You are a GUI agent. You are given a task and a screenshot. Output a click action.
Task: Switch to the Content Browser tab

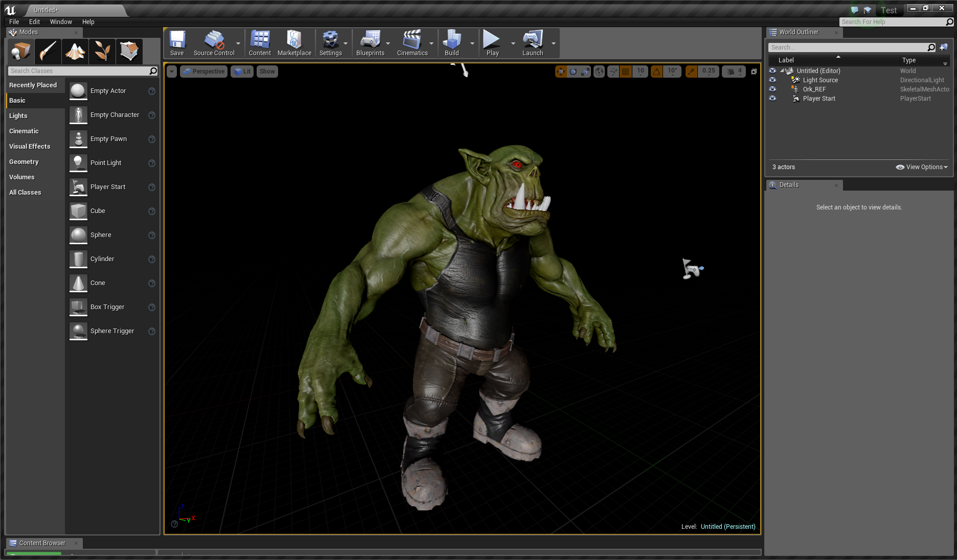(x=42, y=543)
